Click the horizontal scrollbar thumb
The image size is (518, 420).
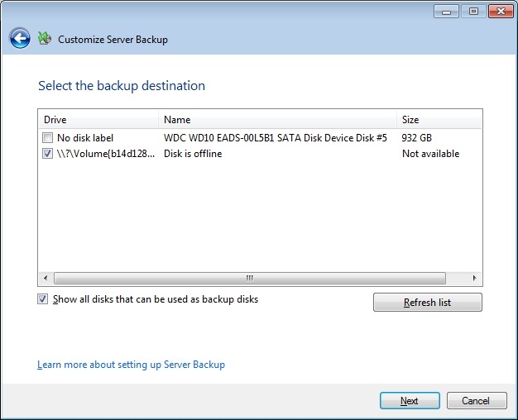click(x=248, y=279)
